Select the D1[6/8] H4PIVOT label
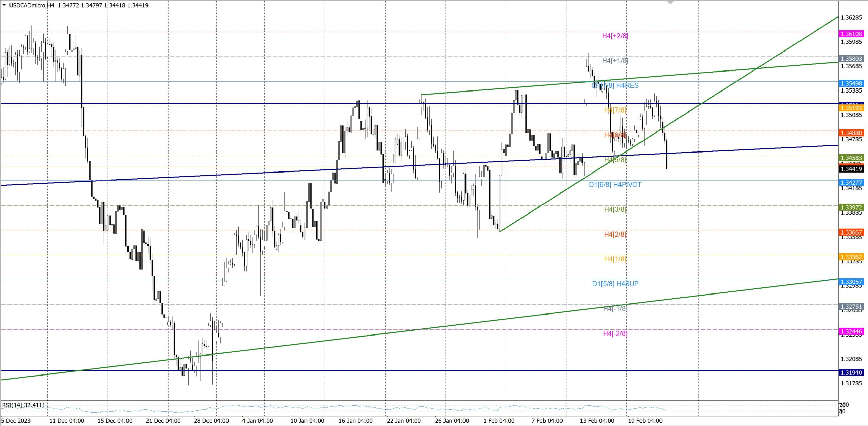This screenshot has height=426, width=868. 615,185
